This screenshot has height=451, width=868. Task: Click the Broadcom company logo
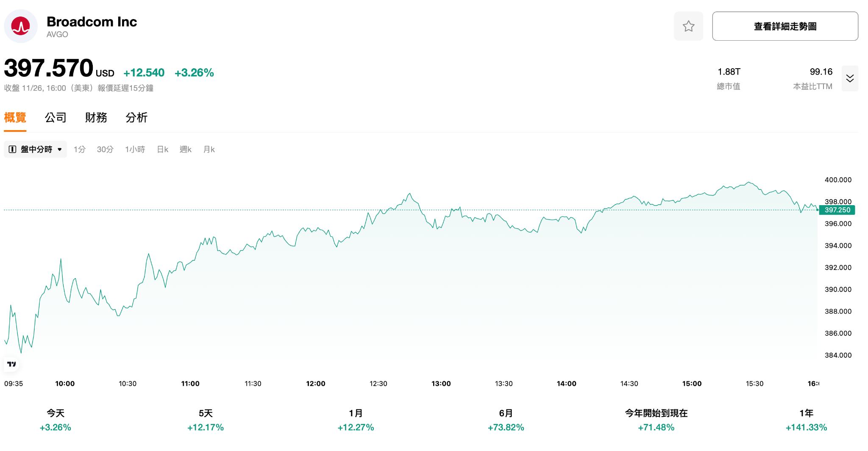pyautogui.click(x=21, y=26)
